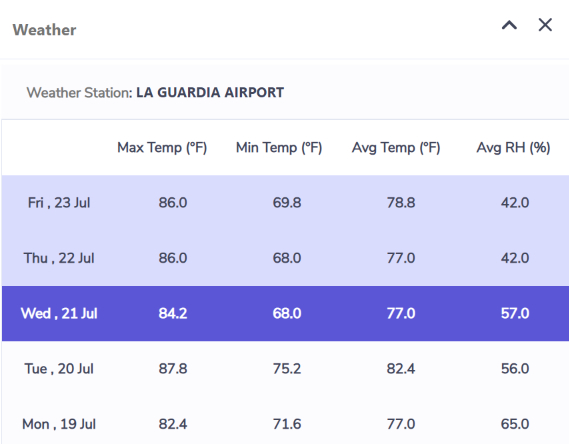The image size is (569, 444).
Task: Click the Min Temp (°F) column header
Action: (279, 148)
